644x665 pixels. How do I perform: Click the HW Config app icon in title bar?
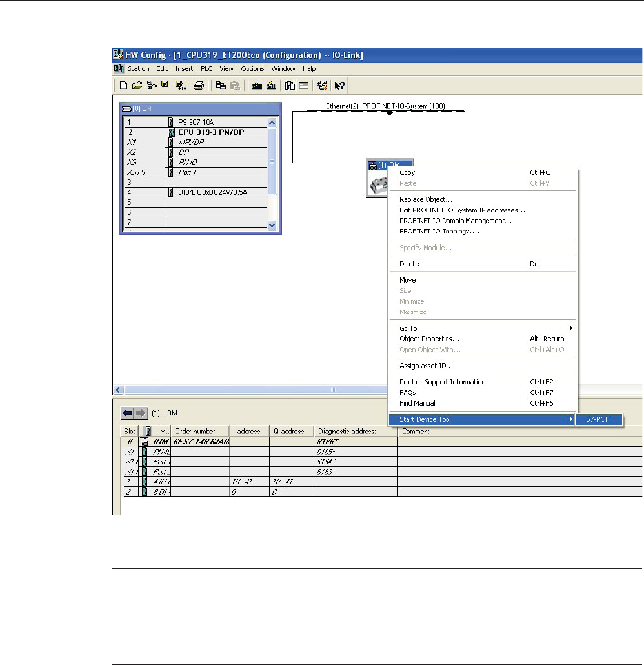(x=118, y=55)
